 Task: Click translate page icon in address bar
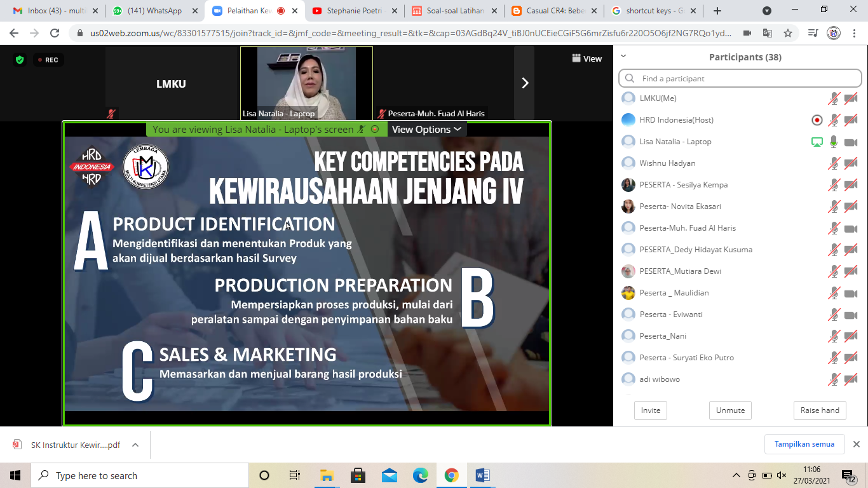tap(768, 33)
